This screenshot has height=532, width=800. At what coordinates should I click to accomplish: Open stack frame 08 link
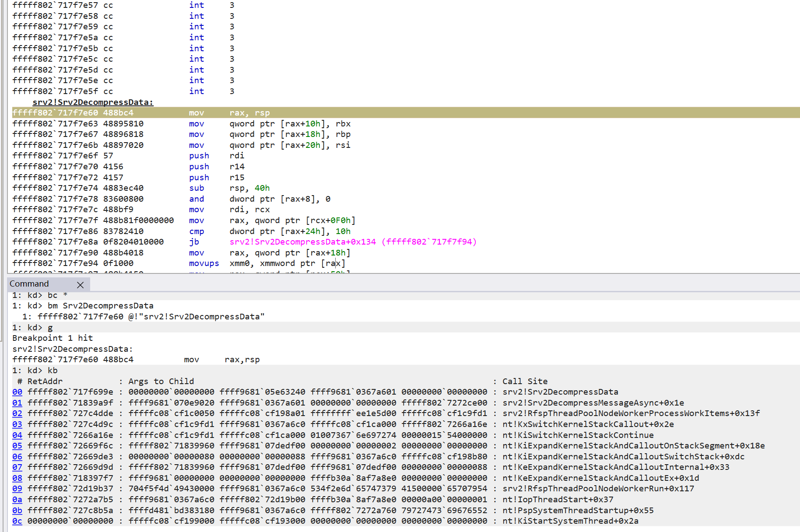(x=17, y=478)
